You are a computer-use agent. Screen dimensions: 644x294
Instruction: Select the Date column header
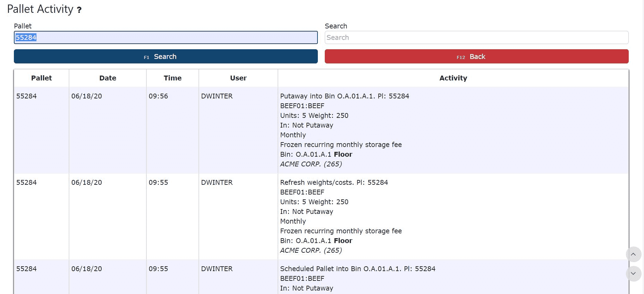click(108, 78)
